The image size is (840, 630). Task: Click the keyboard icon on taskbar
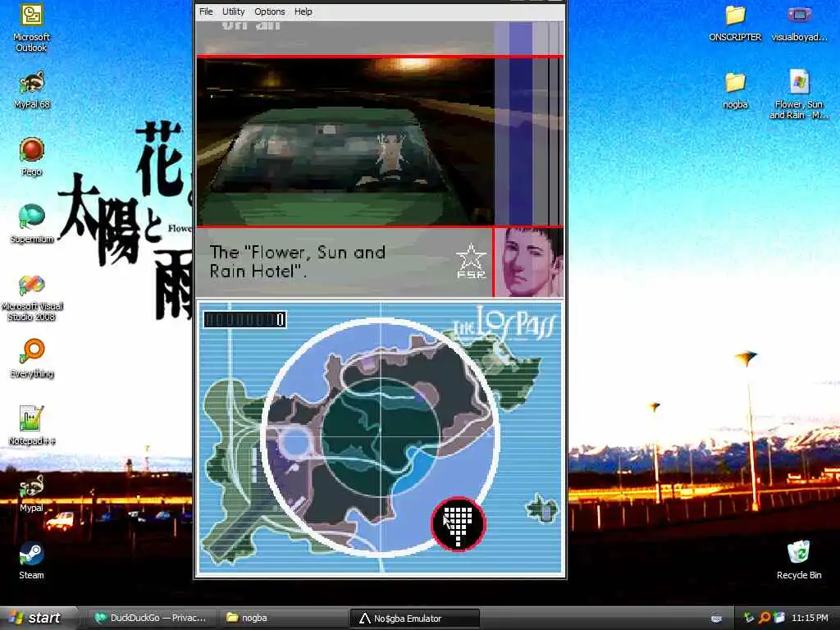(x=716, y=619)
